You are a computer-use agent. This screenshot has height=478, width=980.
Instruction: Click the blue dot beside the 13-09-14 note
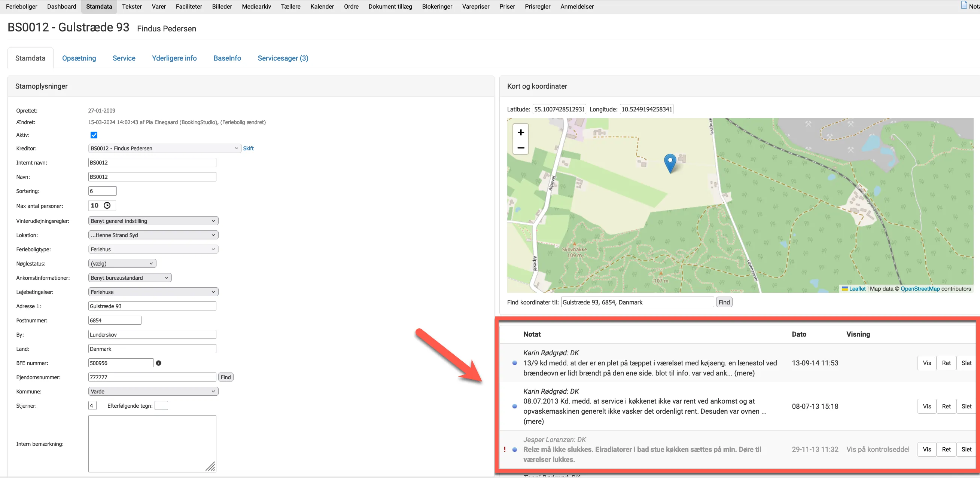(515, 363)
